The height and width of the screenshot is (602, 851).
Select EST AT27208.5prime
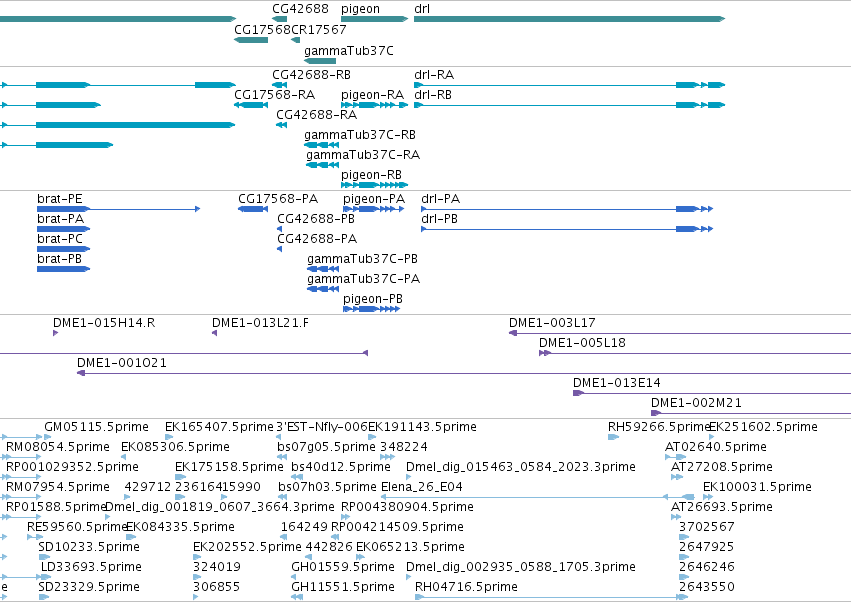(x=722, y=467)
